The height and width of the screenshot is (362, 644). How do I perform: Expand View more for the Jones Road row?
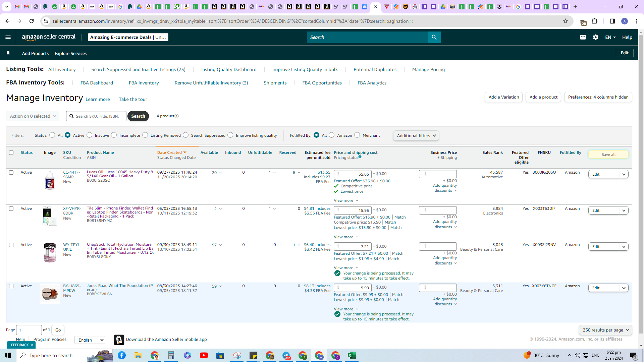click(346, 309)
